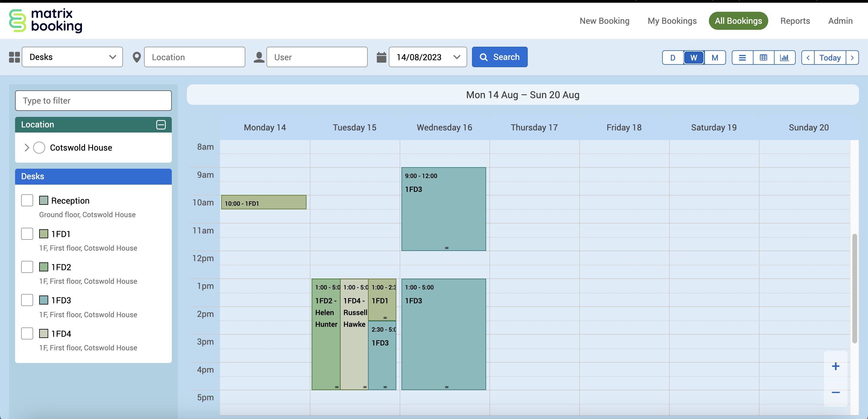868x419 pixels.
Task: Switch to list view icon
Action: 742,58
